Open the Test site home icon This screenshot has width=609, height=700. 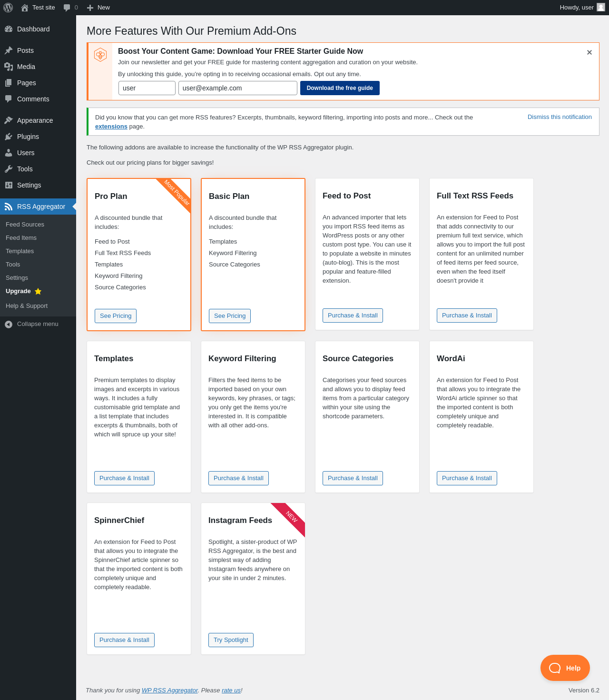click(25, 8)
